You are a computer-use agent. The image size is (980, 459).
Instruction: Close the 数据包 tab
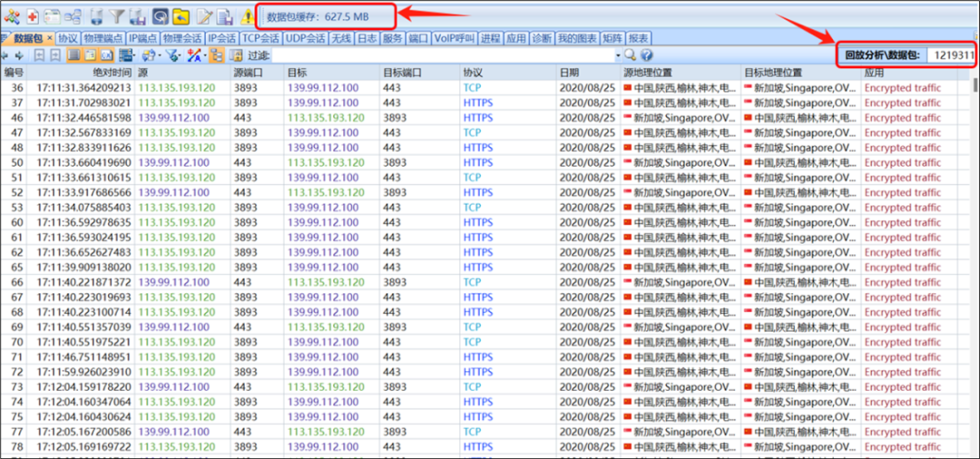(x=48, y=38)
